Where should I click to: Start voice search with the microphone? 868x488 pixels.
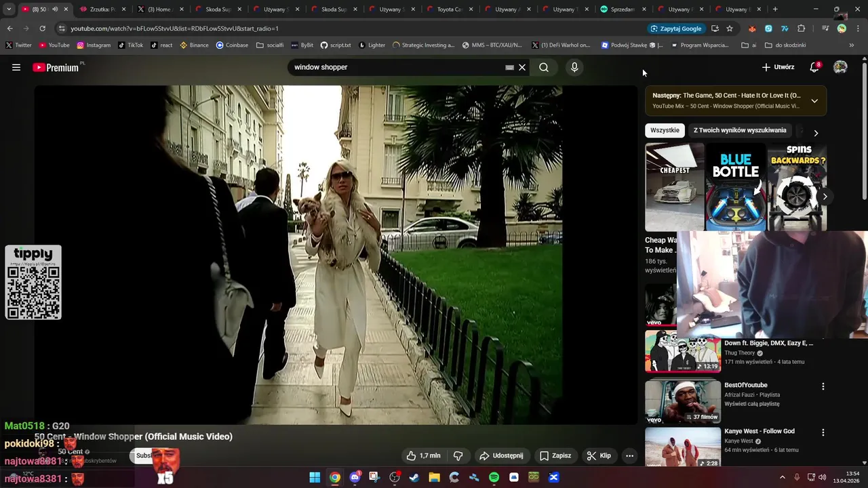574,67
